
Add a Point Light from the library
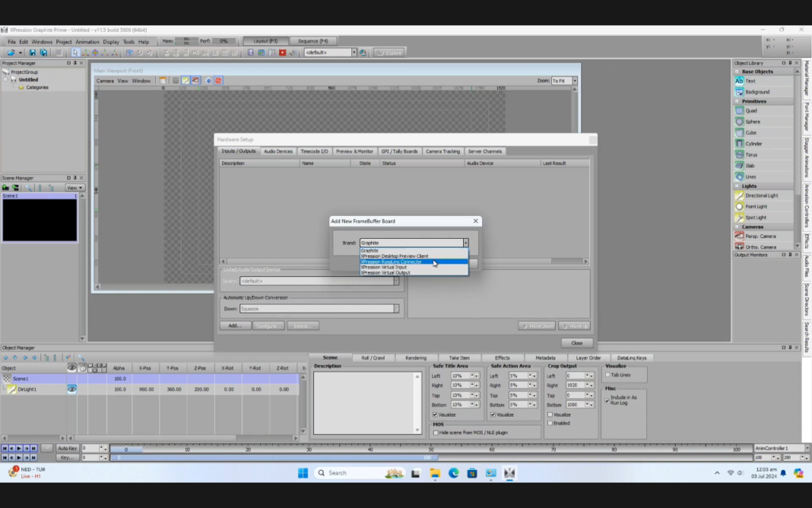tap(756, 206)
